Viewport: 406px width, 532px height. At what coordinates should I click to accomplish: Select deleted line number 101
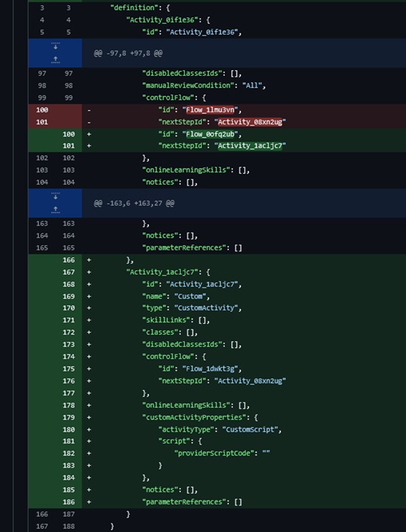click(x=42, y=122)
